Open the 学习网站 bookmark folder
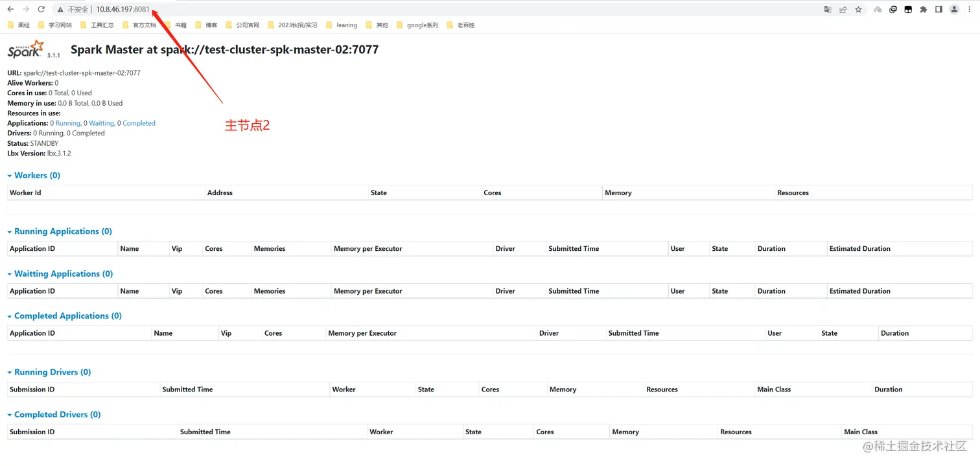Screen dimensions: 980x466 pyautogui.click(x=55, y=25)
